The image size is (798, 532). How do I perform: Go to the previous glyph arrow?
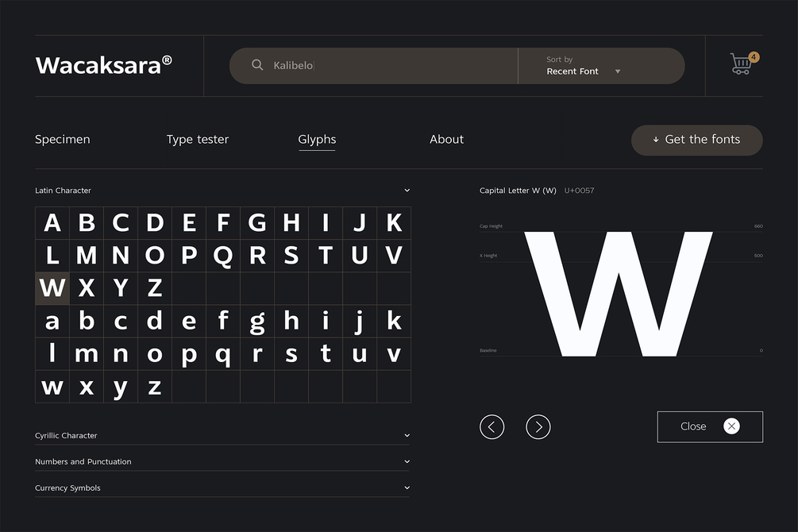click(x=492, y=426)
